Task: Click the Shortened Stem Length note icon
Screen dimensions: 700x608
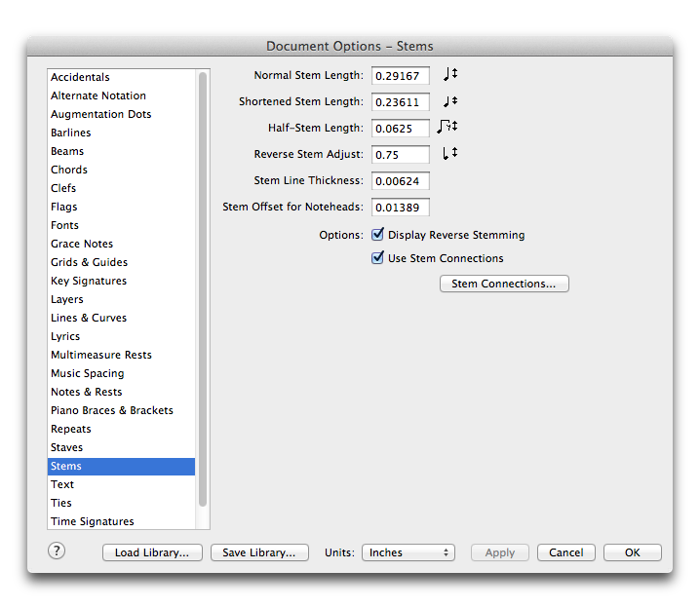Action: 450,101
